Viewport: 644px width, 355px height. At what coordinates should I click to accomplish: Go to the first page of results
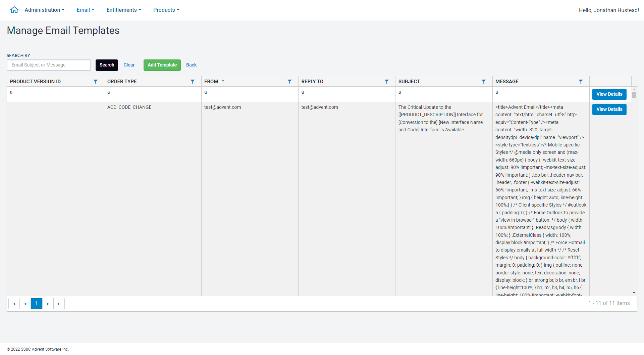coord(14,304)
